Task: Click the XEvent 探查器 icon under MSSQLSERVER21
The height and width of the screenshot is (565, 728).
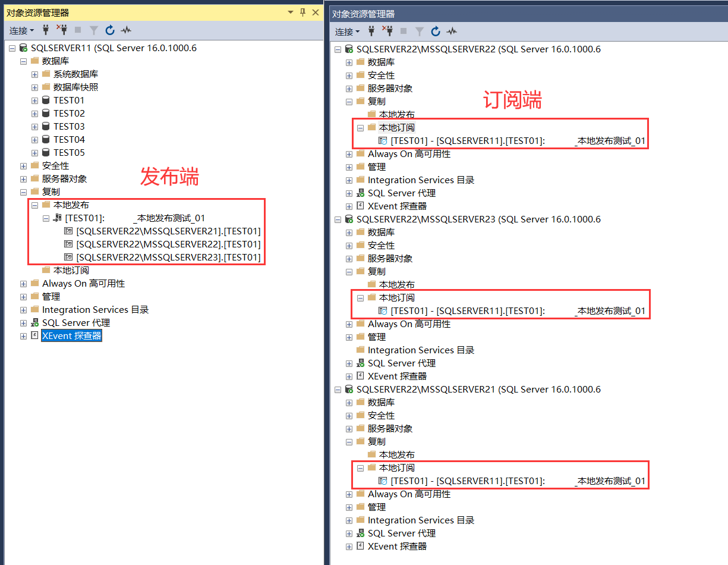Action: 360,547
